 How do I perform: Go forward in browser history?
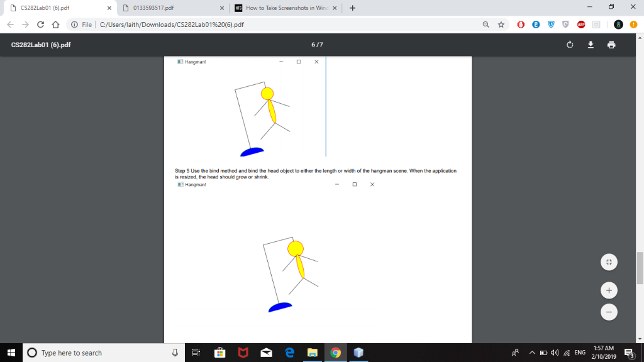point(25,25)
